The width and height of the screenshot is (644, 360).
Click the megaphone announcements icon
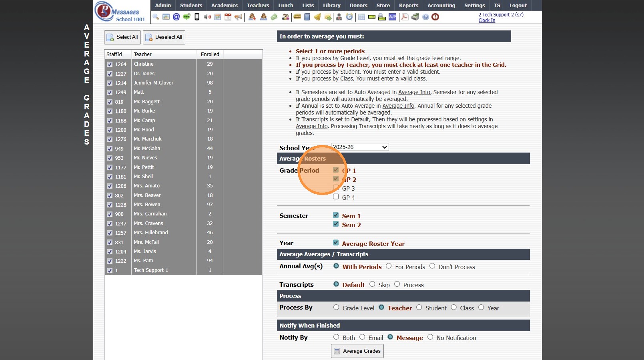click(239, 17)
